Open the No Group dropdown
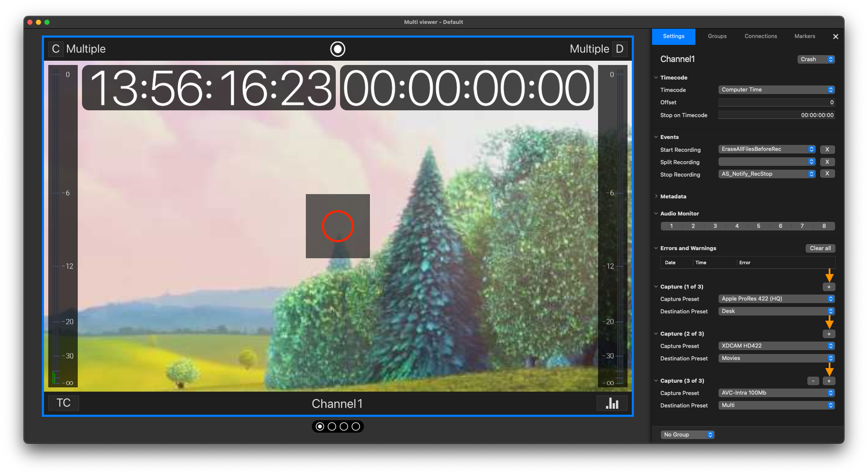Viewport: 868px width, 475px height. [x=687, y=435]
